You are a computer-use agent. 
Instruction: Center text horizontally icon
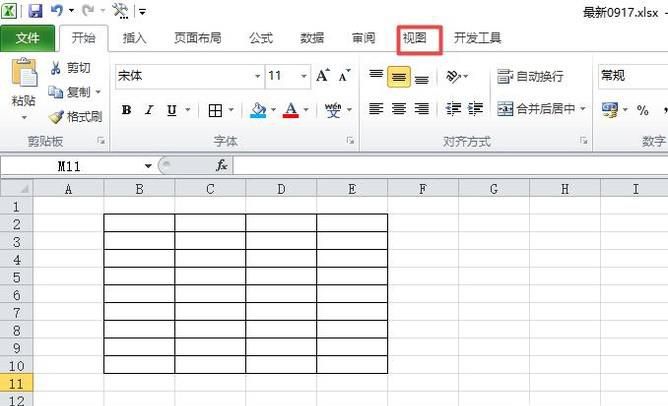pyautogui.click(x=399, y=109)
